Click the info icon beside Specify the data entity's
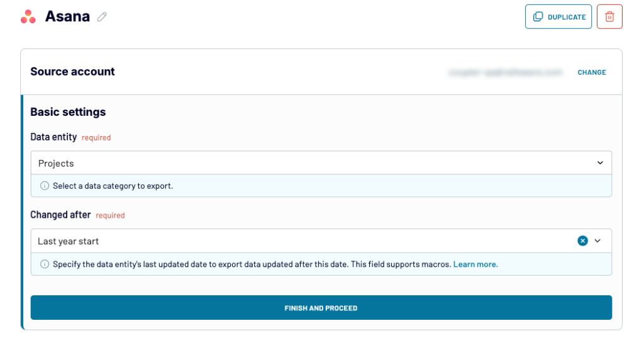Viewport: 644px width, 340px height. pos(45,264)
